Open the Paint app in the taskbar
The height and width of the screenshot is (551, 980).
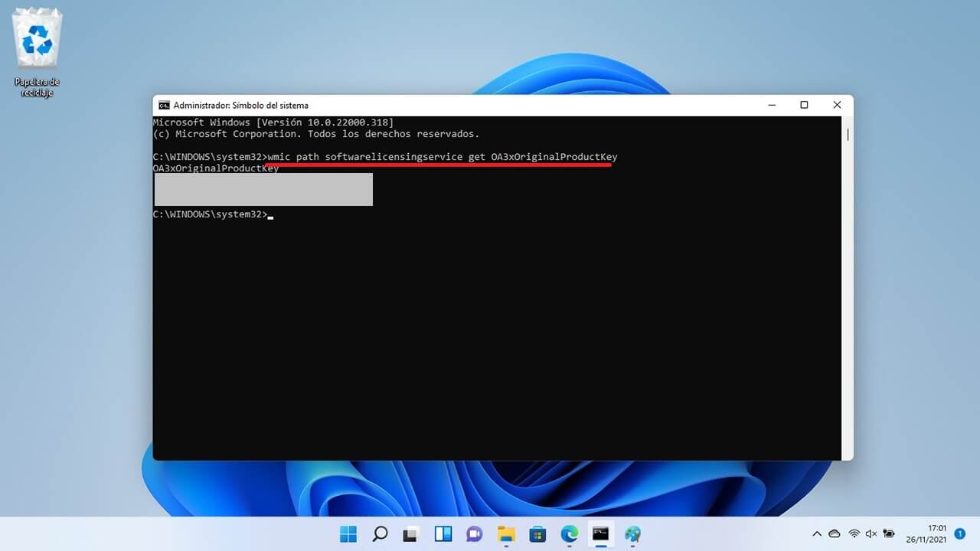632,533
